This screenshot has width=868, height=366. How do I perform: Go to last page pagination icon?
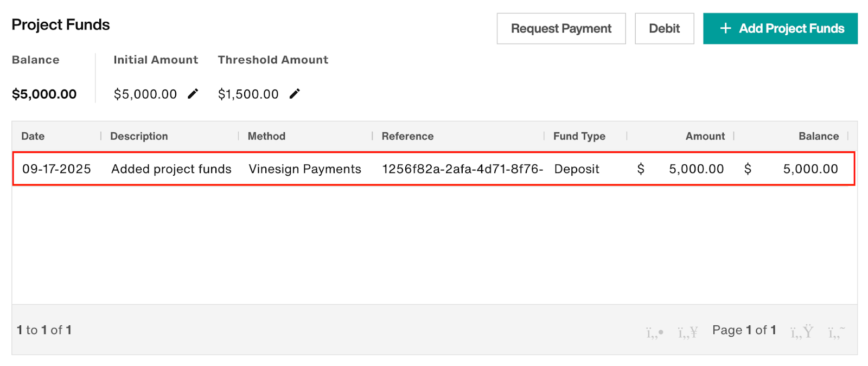click(x=836, y=331)
